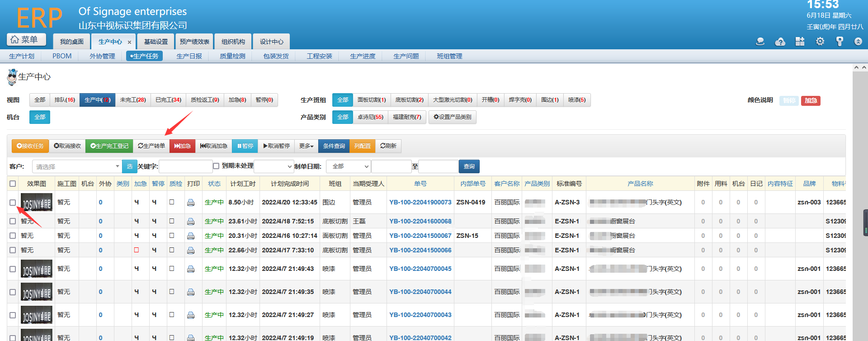Switch to 基础设置 tab
868x341 pixels.
pos(156,42)
